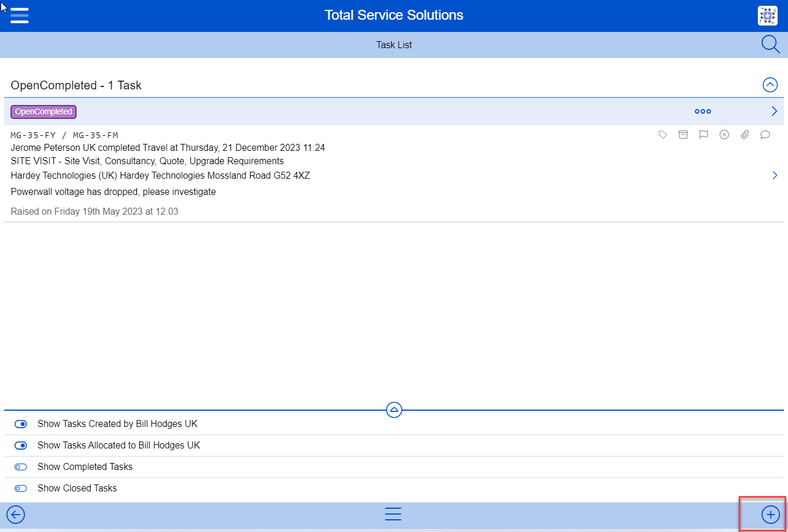Open task via status bar chevron

[774, 111]
